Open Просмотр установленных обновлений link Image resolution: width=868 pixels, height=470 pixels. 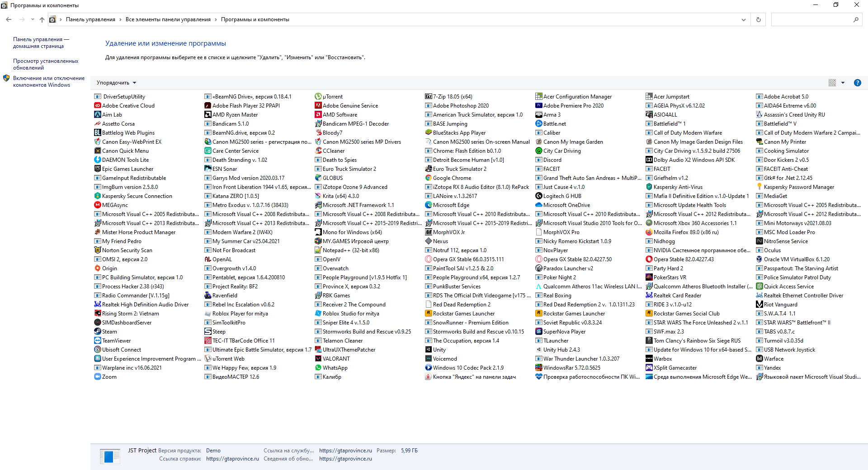tap(46, 64)
